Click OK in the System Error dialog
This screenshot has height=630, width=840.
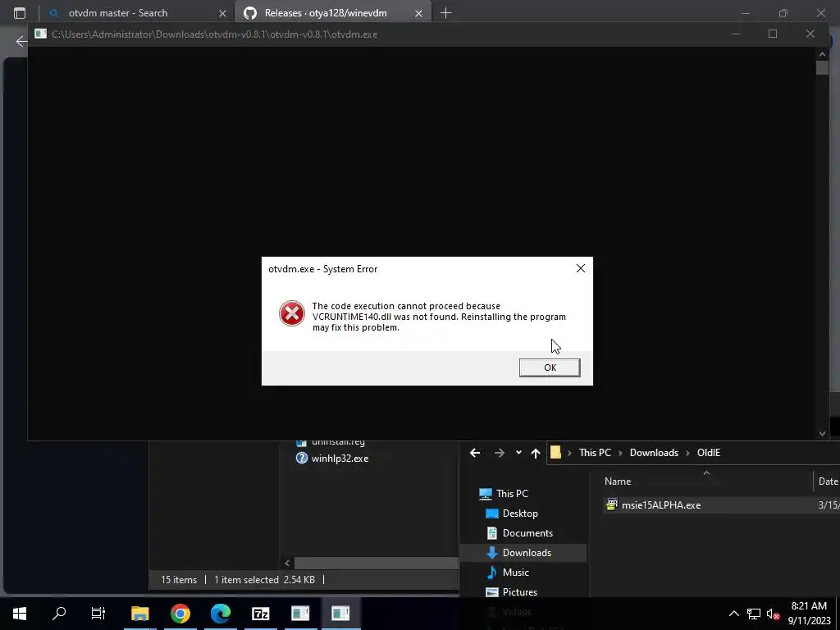click(x=549, y=367)
